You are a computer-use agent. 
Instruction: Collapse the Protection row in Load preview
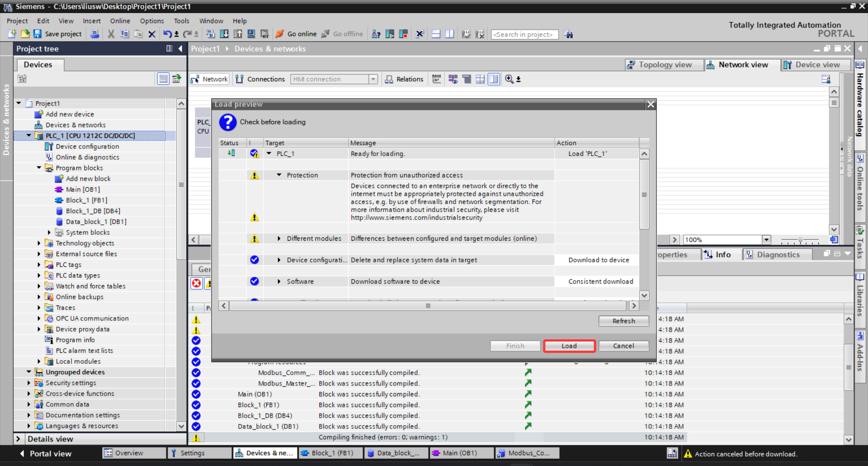279,175
